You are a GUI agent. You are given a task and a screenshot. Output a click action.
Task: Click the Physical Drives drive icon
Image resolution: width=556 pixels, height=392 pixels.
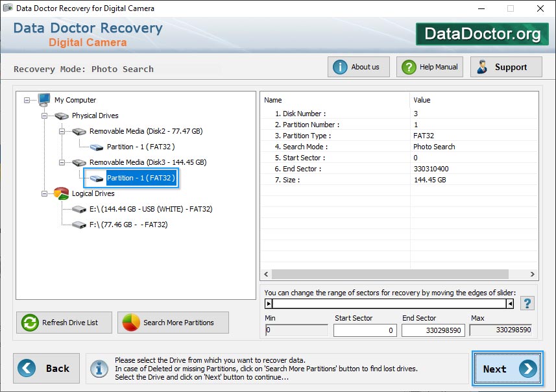pos(62,116)
